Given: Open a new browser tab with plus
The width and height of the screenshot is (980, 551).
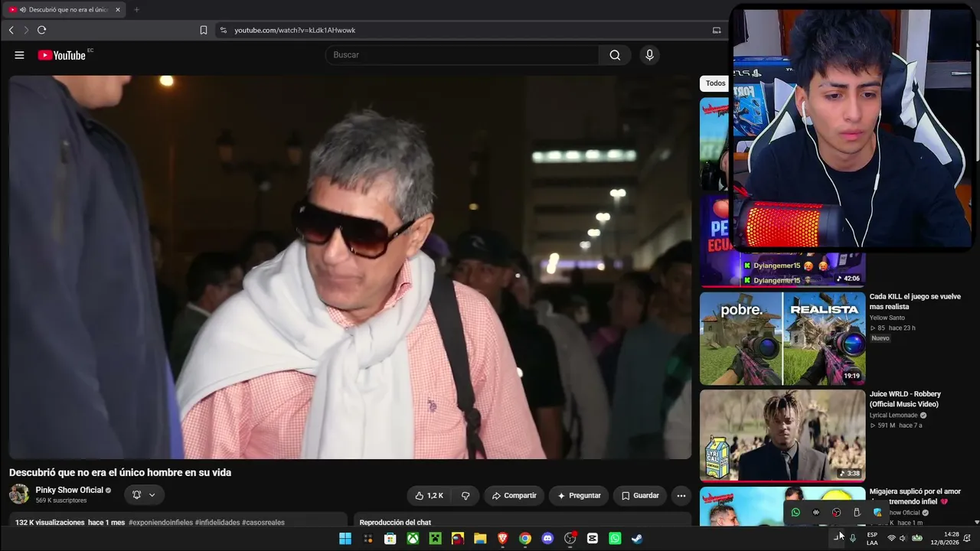Looking at the screenshot, I should [136, 10].
